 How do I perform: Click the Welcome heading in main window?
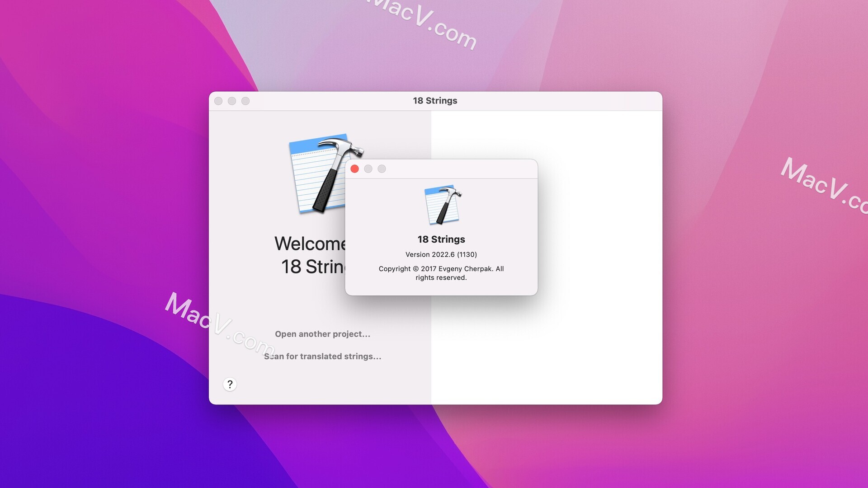[x=310, y=255]
